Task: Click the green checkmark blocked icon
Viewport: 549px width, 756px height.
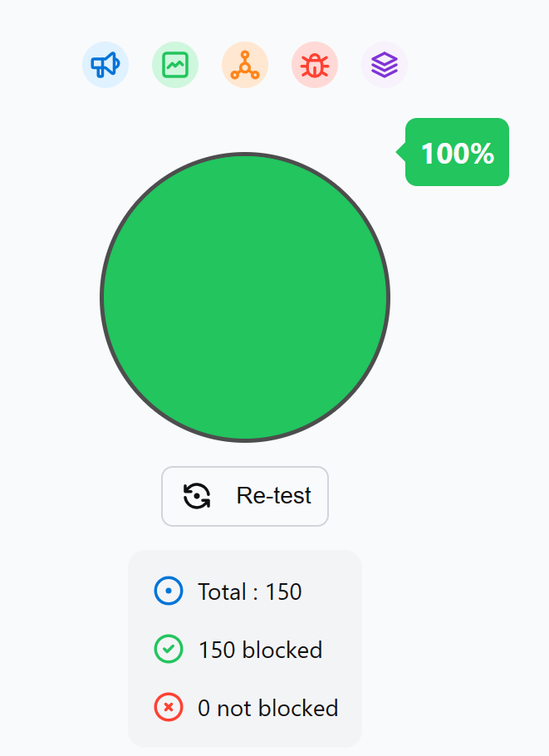Action: (169, 649)
